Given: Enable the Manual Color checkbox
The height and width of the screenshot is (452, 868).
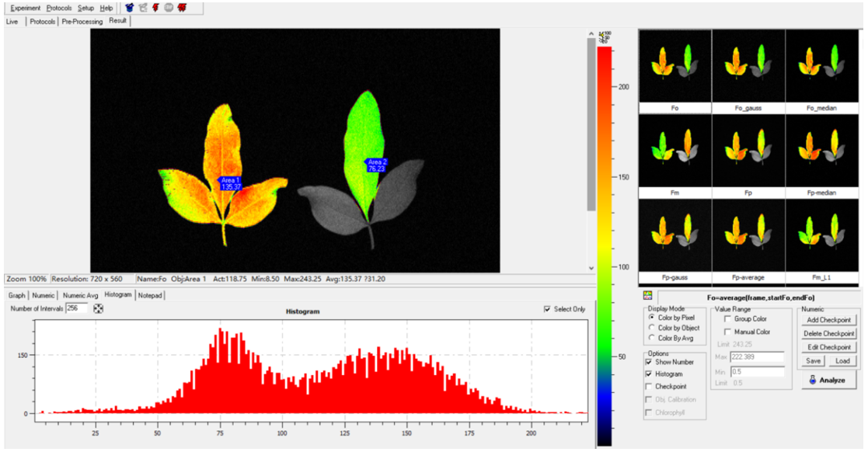Looking at the screenshot, I should 727,332.
